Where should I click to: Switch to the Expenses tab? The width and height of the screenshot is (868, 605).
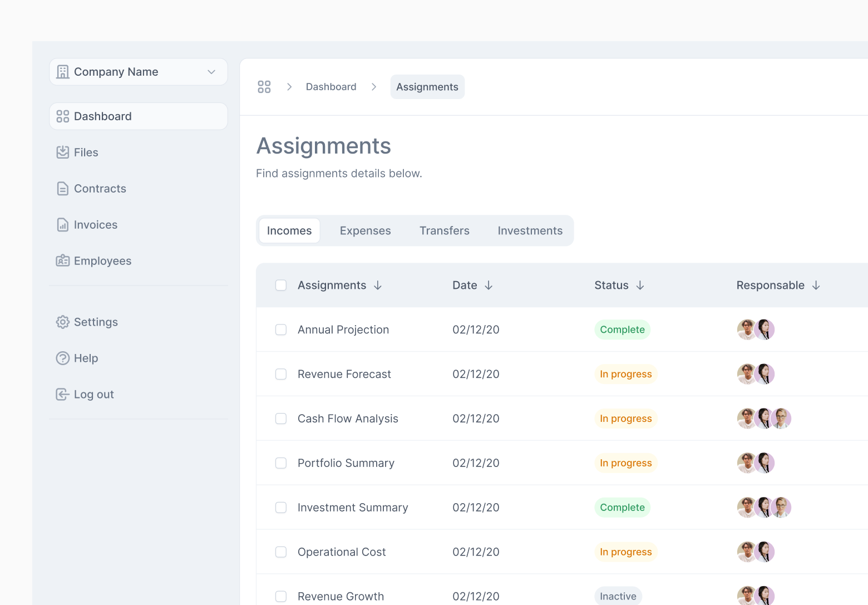click(x=365, y=230)
